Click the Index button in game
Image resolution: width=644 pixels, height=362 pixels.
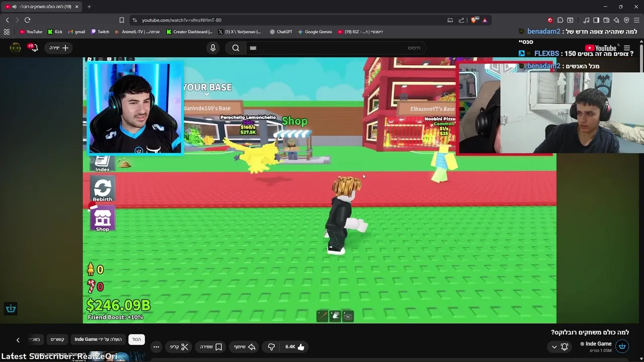tap(103, 163)
